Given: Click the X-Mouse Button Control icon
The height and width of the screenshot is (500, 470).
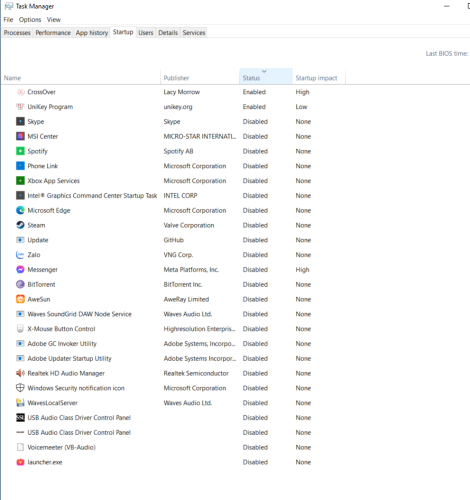Looking at the screenshot, I should pyautogui.click(x=20, y=329).
